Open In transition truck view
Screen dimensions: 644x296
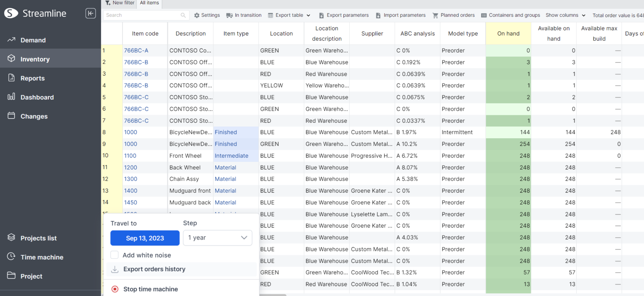(229, 15)
